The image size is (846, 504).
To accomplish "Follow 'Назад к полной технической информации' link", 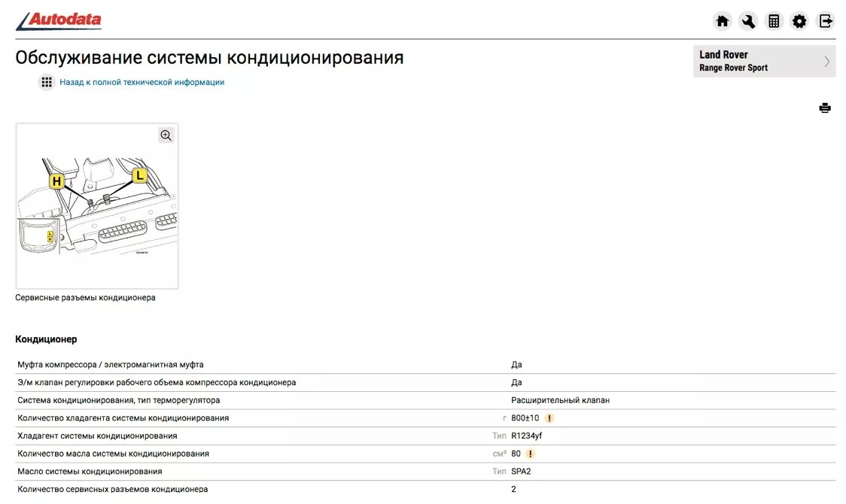I will tap(142, 82).
